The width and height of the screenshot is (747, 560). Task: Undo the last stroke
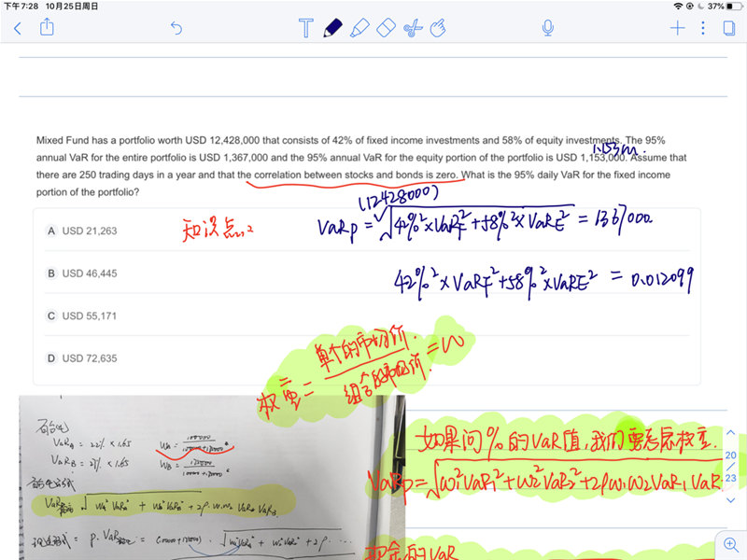point(176,28)
